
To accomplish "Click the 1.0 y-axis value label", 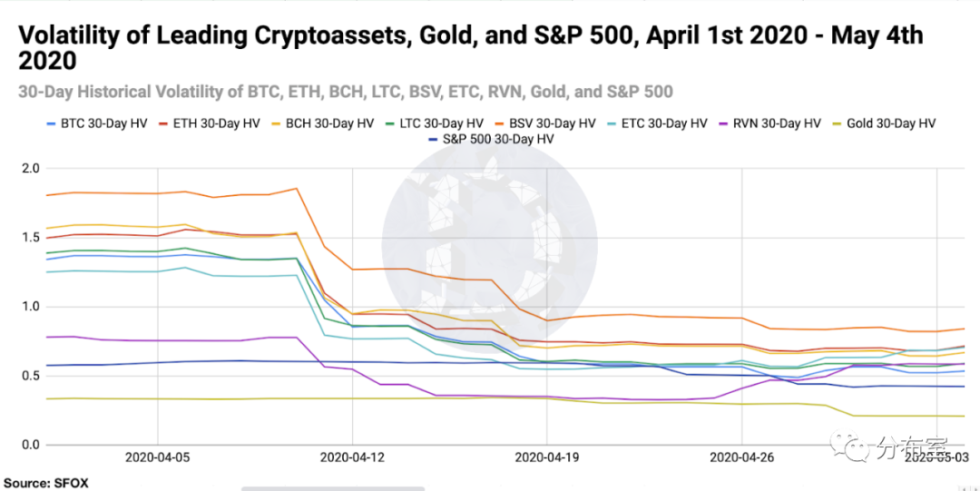I will click(30, 307).
